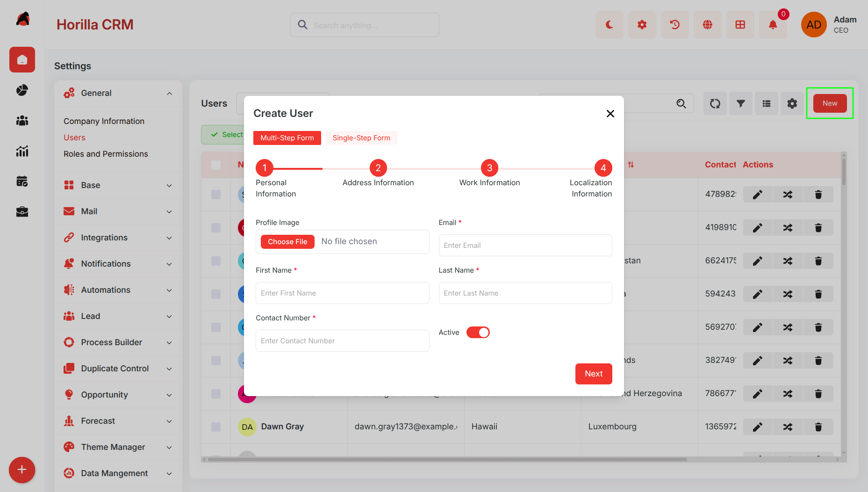Screen dimensions: 868x492
Task: Open the notifications bell icon
Action: tap(773, 25)
